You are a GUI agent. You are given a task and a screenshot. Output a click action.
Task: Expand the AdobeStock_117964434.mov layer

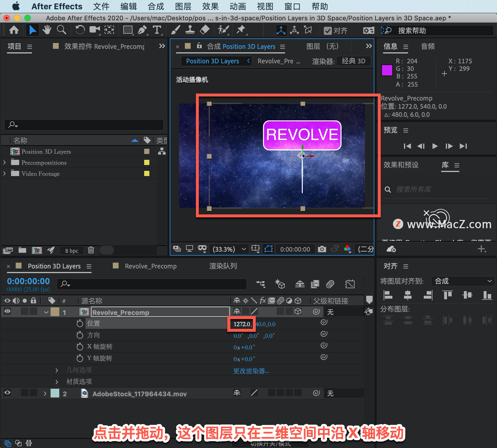click(x=45, y=394)
